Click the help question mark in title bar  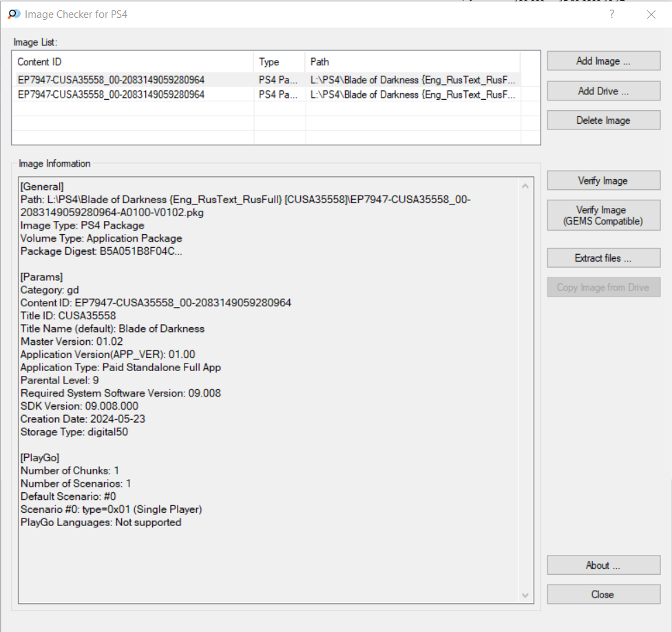pos(612,14)
